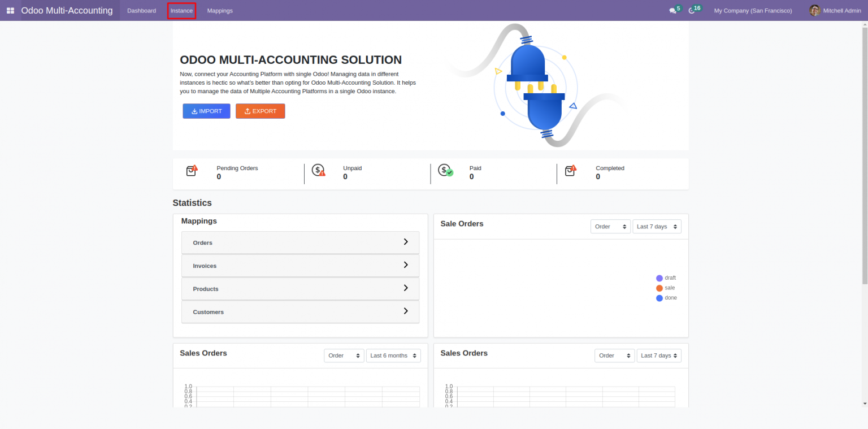Open the Mitchell Admin user menu
This screenshot has height=429, width=868.
pyautogui.click(x=835, y=11)
